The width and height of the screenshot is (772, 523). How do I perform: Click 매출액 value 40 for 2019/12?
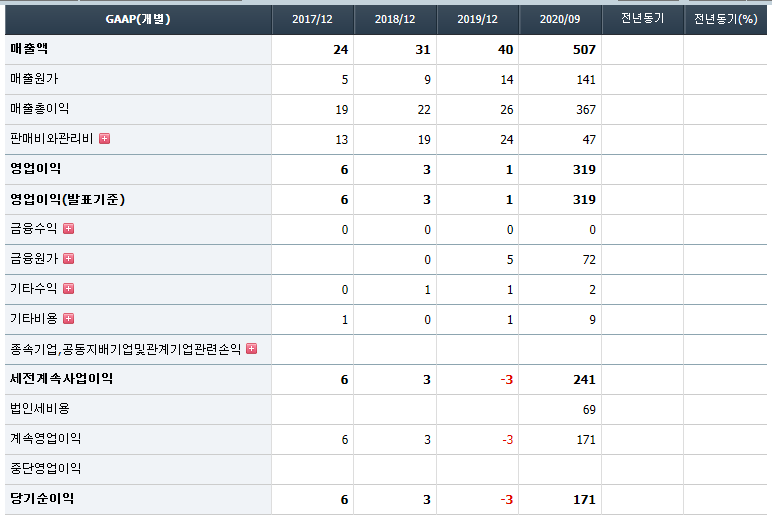click(506, 50)
